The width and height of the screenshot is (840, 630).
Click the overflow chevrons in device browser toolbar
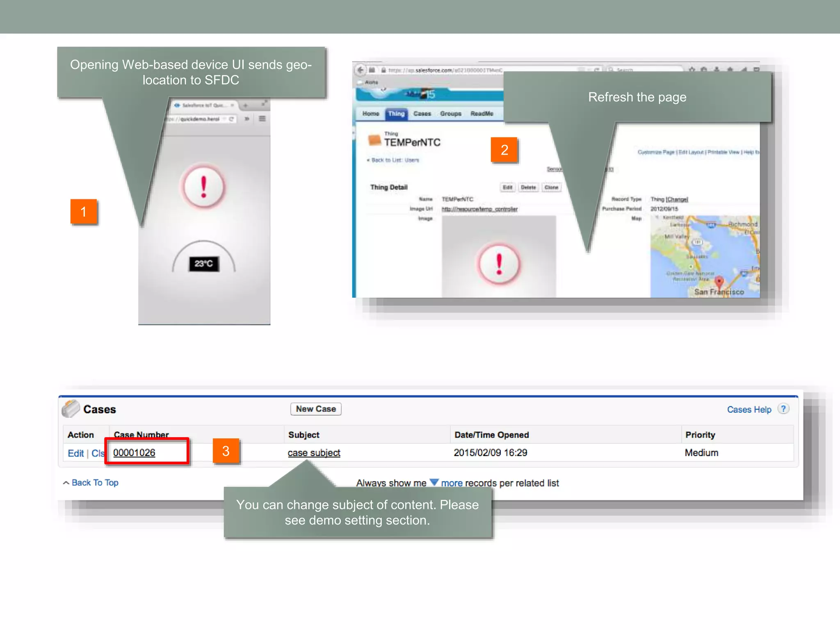(x=247, y=119)
